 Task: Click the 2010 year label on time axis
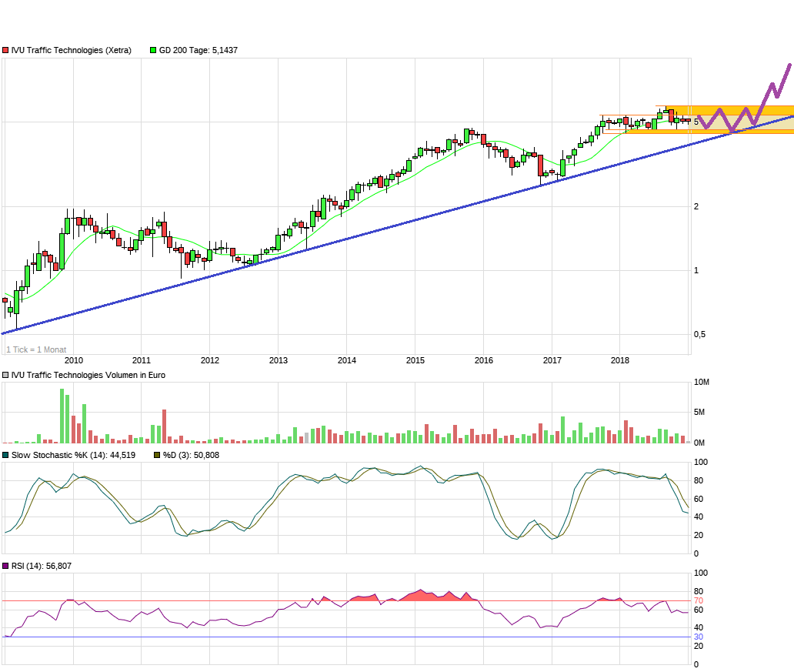click(73, 360)
